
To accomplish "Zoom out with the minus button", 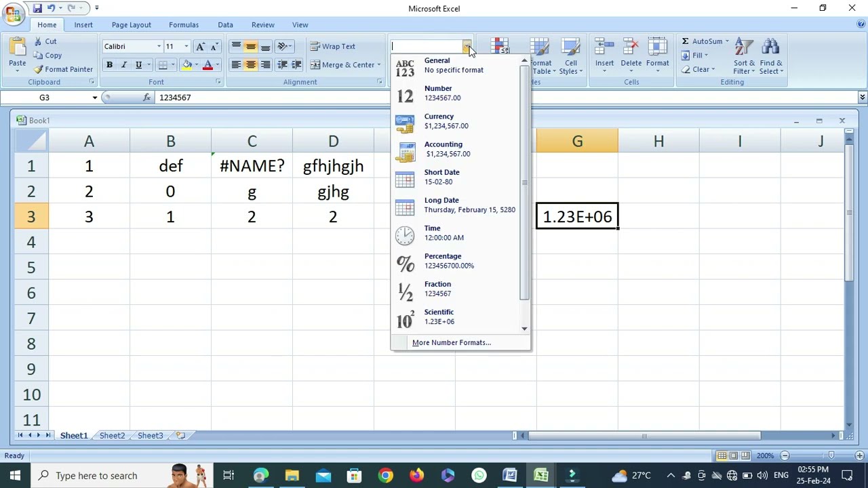I will pyautogui.click(x=785, y=456).
